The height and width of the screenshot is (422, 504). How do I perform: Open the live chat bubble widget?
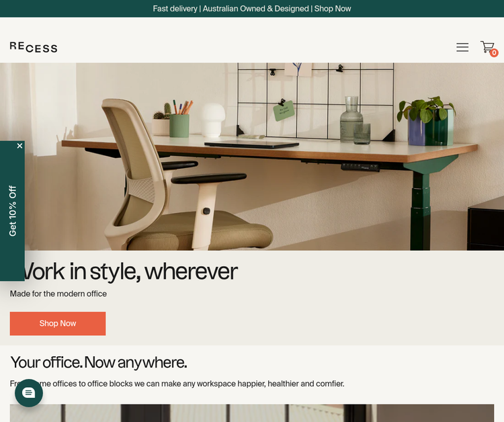(x=29, y=392)
